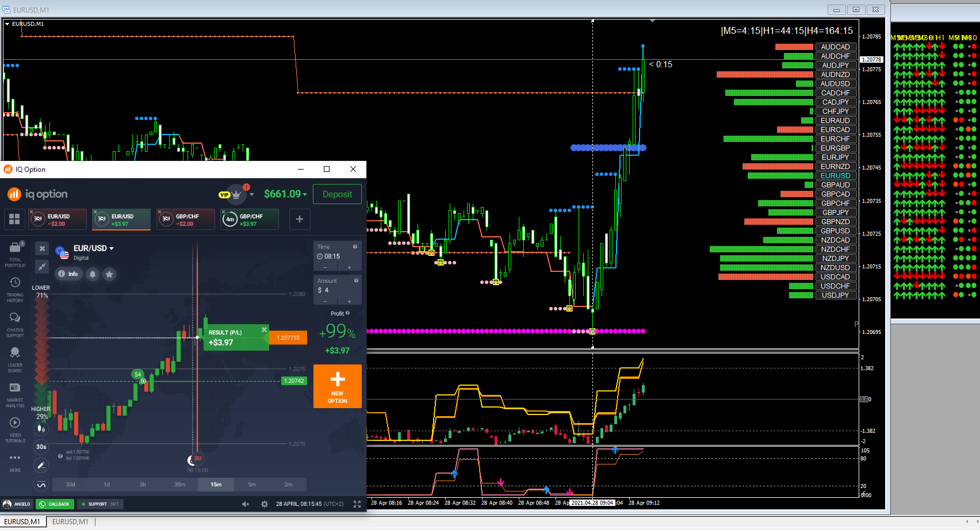The image size is (980, 530).
Task: Select the GBP/CHF -$2.00 asset tab
Action: (186, 220)
